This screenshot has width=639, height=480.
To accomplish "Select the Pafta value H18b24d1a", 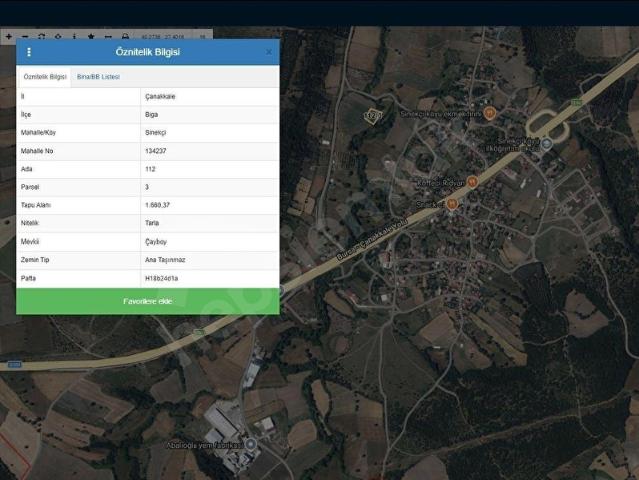I will (x=161, y=278).
